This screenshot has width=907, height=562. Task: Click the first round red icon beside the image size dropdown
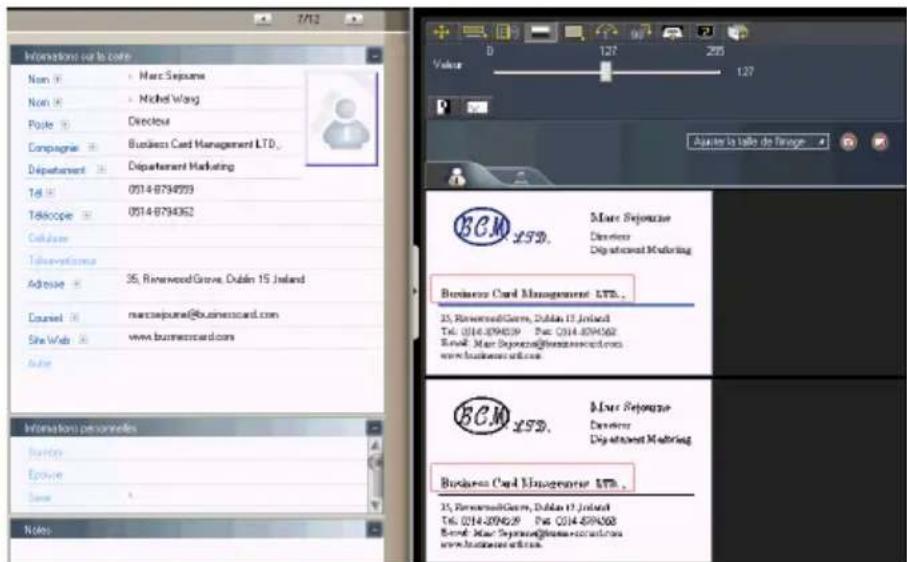click(x=848, y=142)
